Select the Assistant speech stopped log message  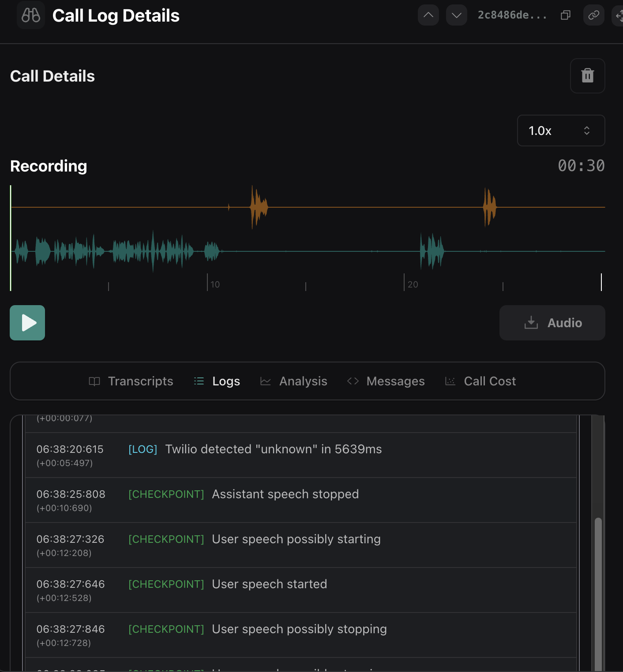(x=285, y=494)
